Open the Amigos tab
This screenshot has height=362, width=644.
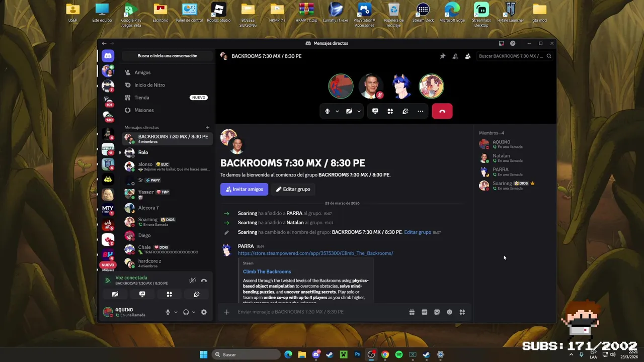pos(167,72)
